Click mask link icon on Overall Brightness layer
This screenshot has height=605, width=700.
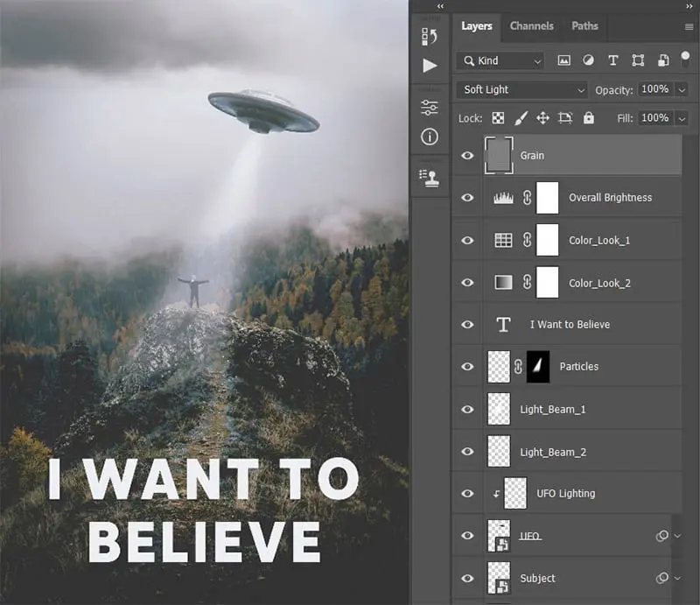pos(527,198)
